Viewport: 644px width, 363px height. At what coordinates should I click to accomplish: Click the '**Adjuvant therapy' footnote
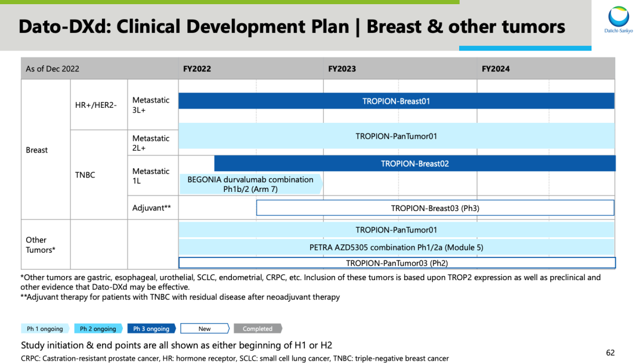pos(180,297)
